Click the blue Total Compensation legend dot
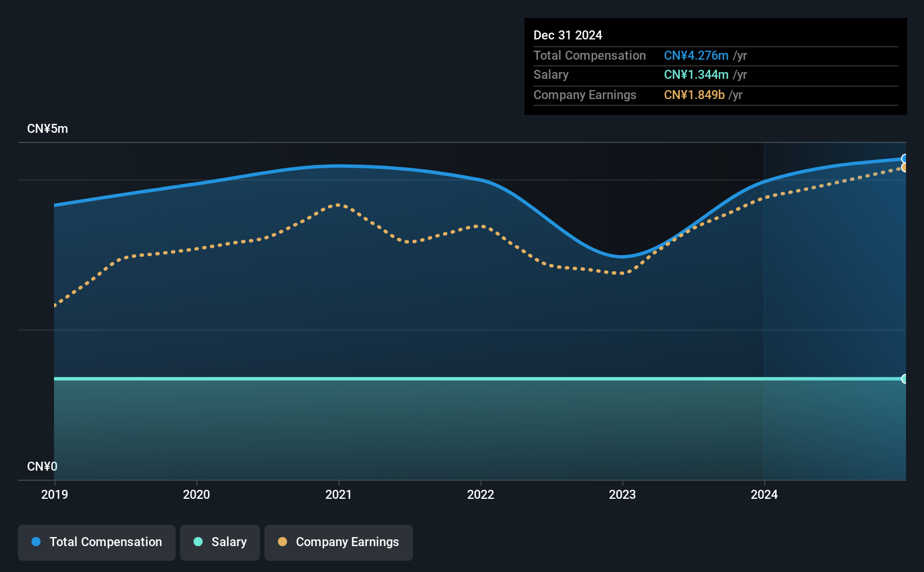This screenshot has height=572, width=924. pos(36,542)
